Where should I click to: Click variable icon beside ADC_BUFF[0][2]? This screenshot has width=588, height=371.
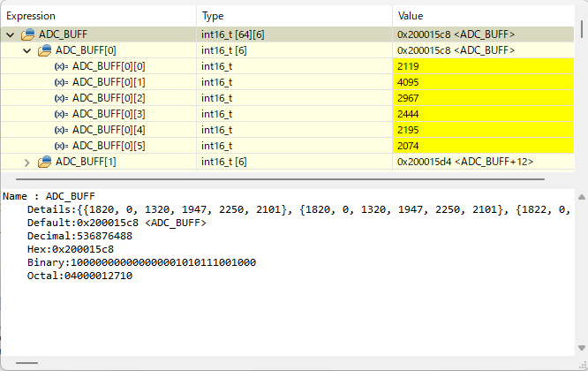[x=61, y=98]
